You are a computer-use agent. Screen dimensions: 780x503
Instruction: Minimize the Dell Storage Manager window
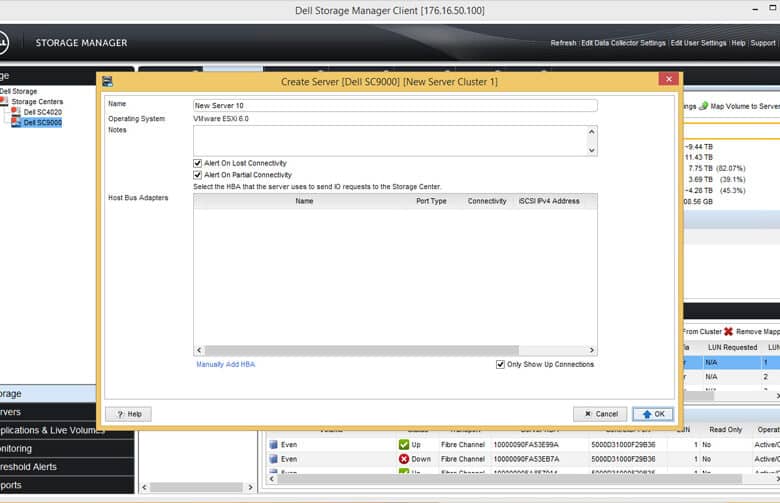point(755,9)
